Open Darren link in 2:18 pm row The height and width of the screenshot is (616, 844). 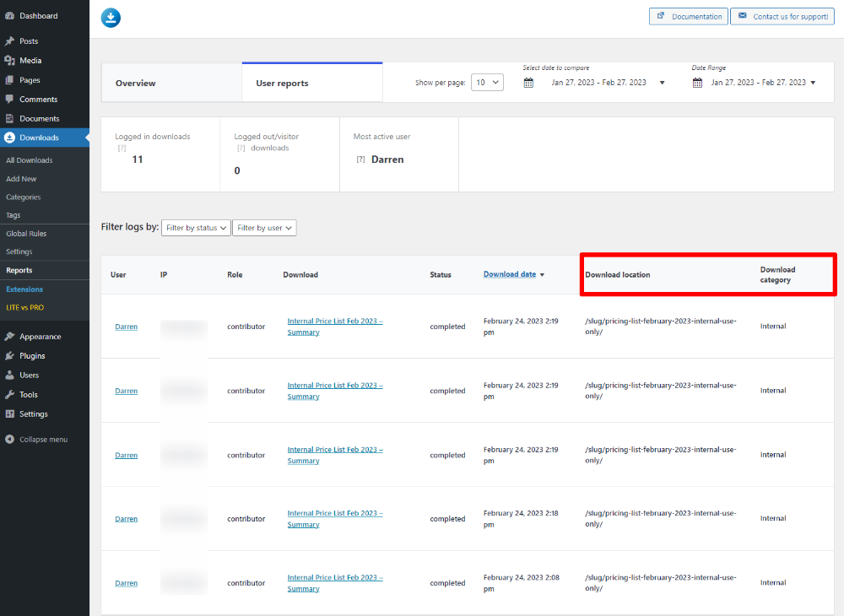pyautogui.click(x=126, y=519)
